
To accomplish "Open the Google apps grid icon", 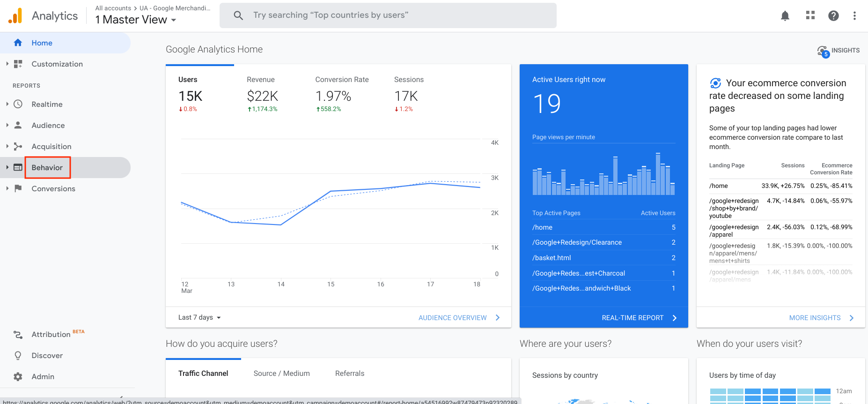I will [810, 15].
